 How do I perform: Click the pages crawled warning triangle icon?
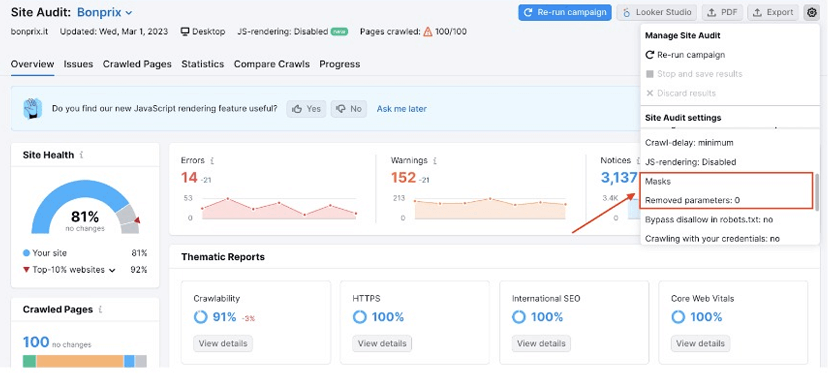point(428,32)
